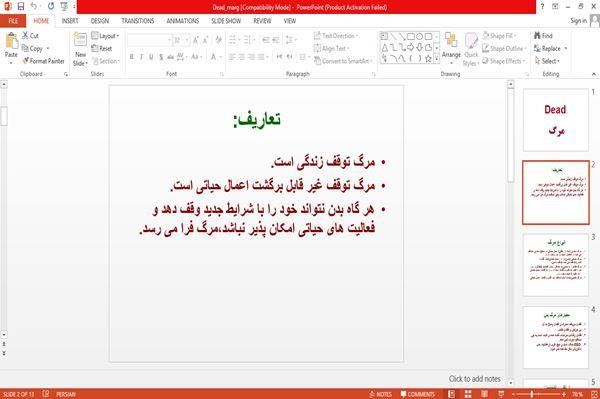Click the Redo/repeat icon
Image resolution: width=600 pixels, height=399 pixels.
pos(51,7)
